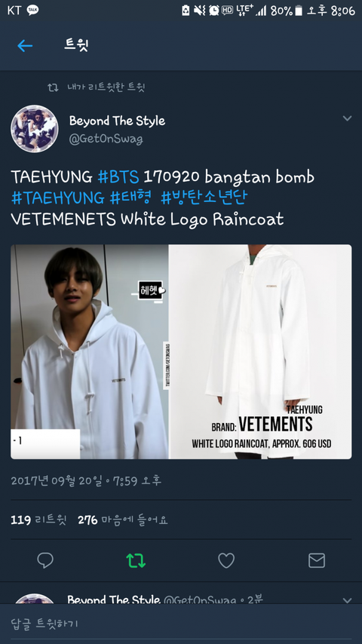362x644 pixels.
Task: Open Beyond The Style profile avatar
Action: [35, 128]
